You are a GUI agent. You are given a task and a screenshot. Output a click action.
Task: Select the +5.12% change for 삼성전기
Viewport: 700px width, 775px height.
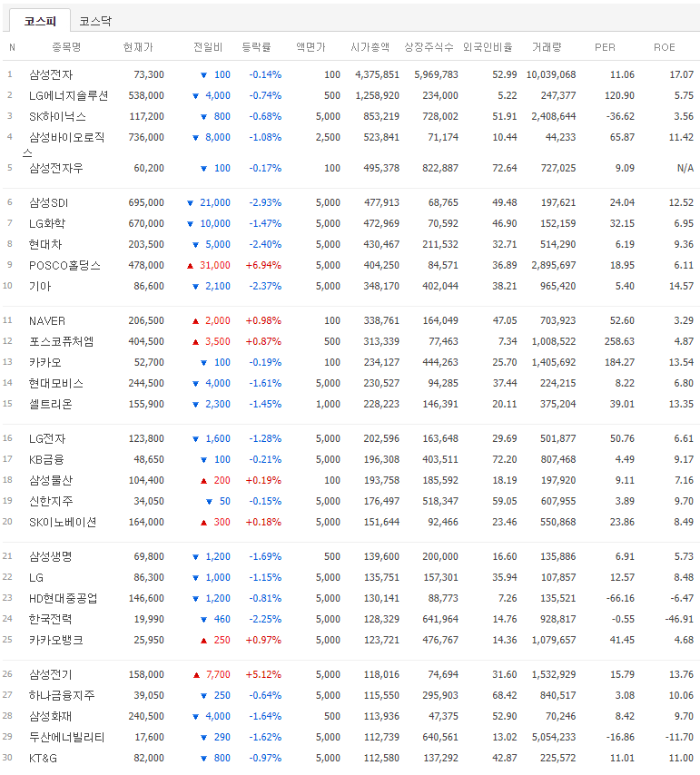tap(263, 674)
